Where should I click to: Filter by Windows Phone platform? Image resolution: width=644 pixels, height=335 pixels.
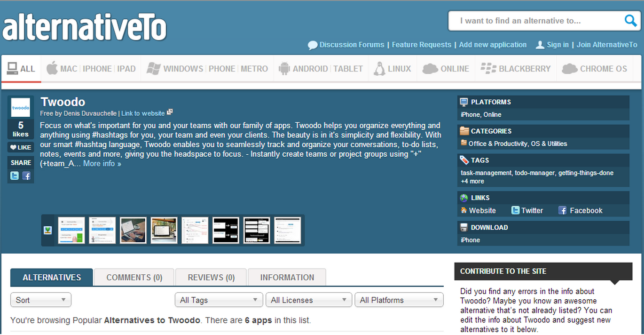tap(222, 69)
